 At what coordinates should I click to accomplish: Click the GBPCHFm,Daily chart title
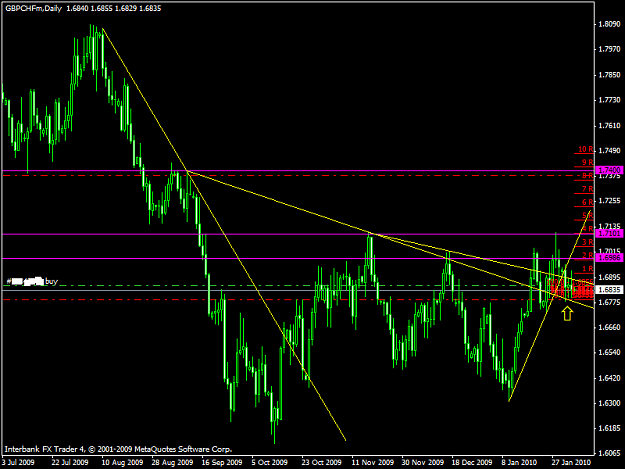pyautogui.click(x=33, y=8)
